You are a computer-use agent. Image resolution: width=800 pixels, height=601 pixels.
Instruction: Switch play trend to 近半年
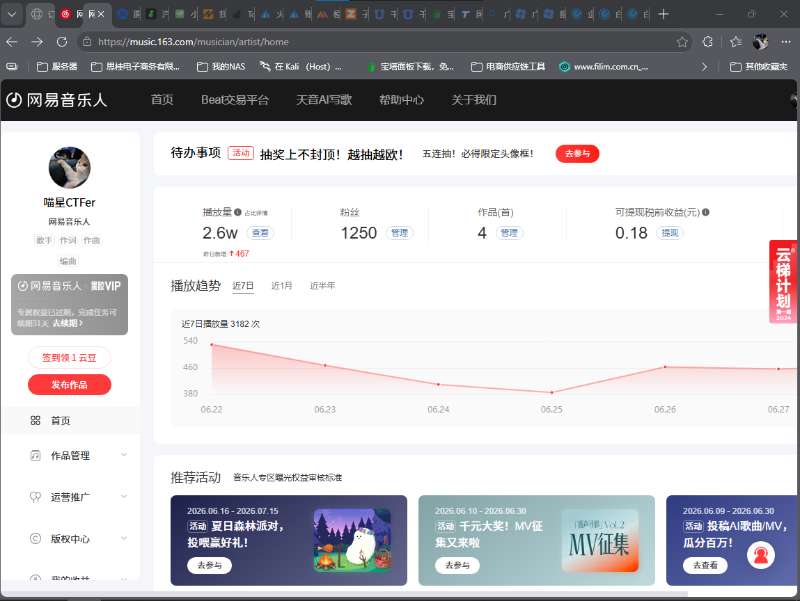(x=322, y=286)
